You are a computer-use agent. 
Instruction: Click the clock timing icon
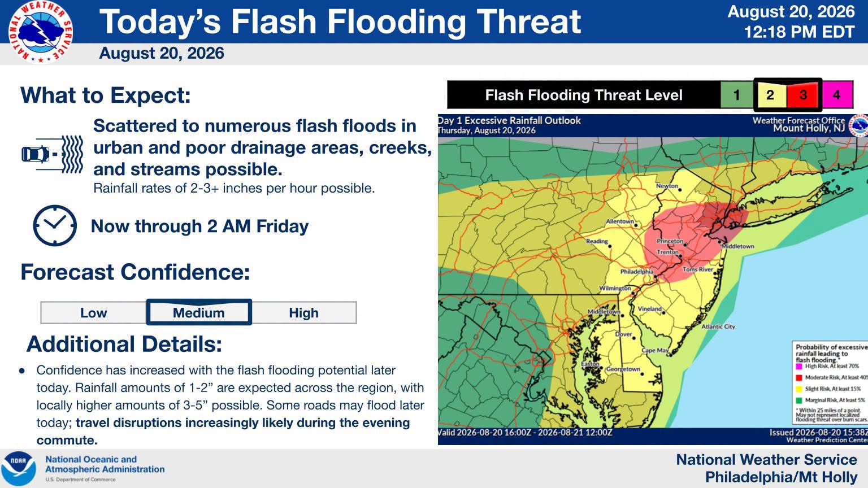click(55, 225)
